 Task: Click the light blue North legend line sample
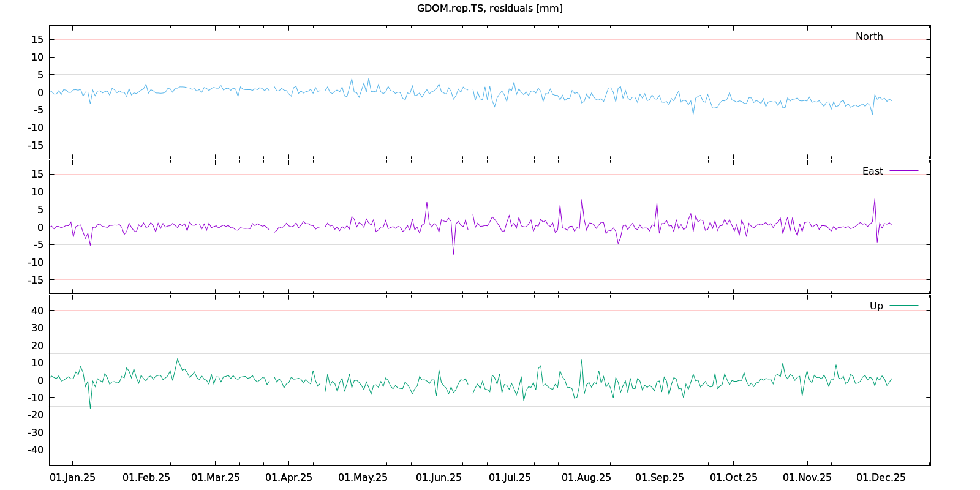(x=903, y=37)
